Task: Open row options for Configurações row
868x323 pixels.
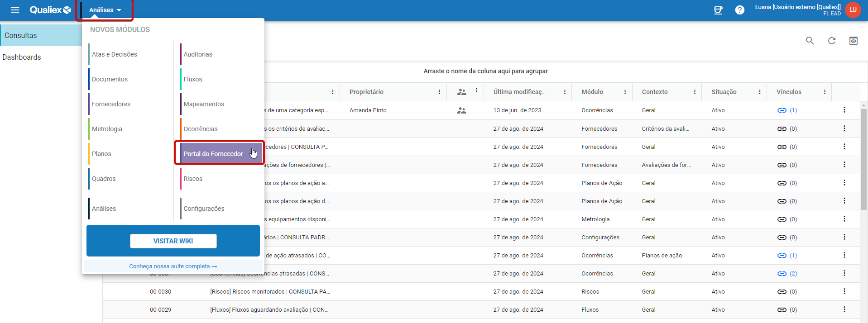Action: pyautogui.click(x=844, y=237)
